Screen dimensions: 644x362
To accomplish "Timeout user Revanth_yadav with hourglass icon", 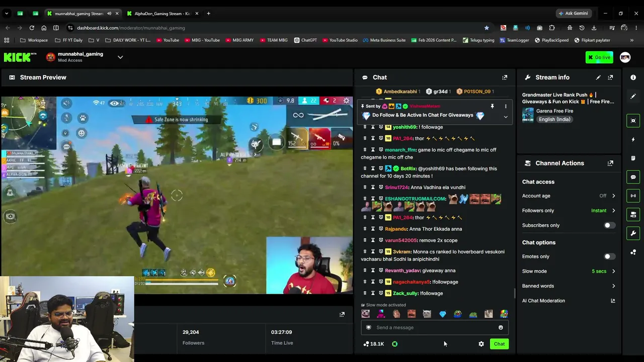I will tap(373, 270).
